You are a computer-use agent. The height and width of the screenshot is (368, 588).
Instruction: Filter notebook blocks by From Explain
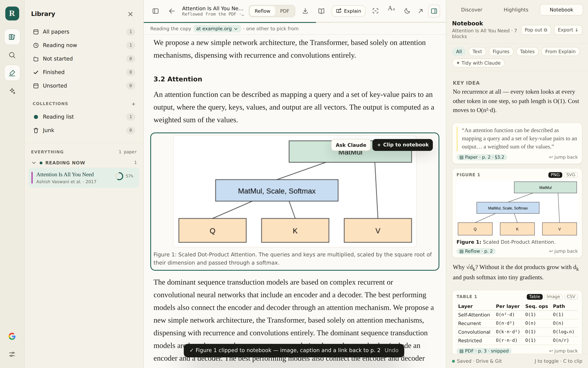tap(560, 52)
